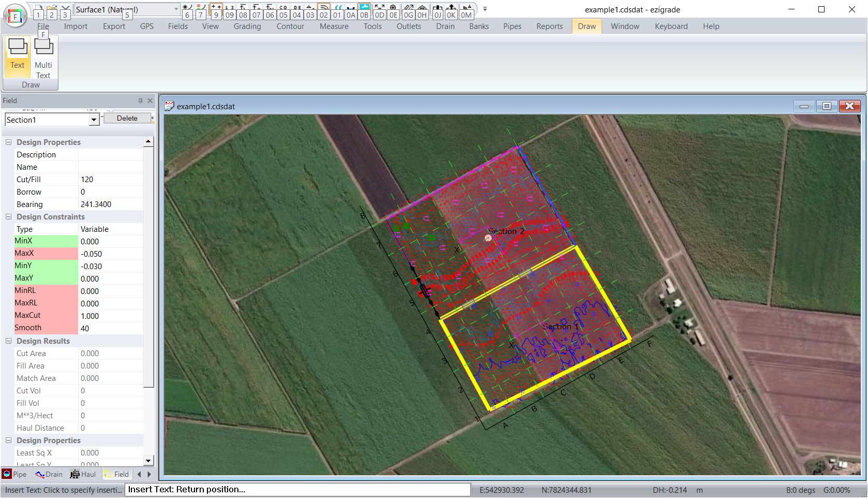This screenshot has height=498, width=868.
Task: Click the Text tool in Draw ribbon
Action: [18, 54]
